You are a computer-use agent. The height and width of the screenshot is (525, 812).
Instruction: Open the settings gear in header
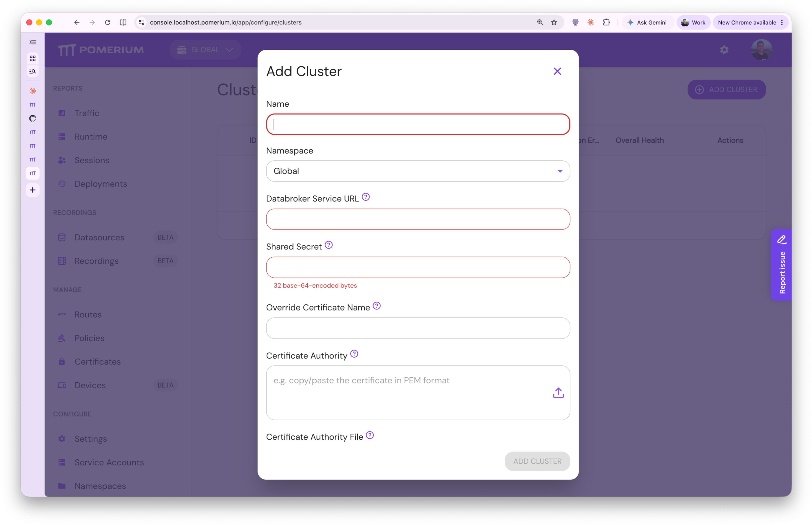[x=724, y=50]
